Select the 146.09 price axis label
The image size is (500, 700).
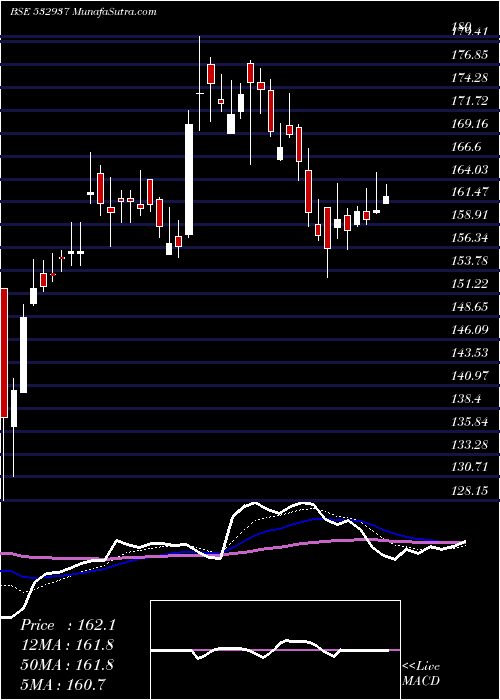469,330
